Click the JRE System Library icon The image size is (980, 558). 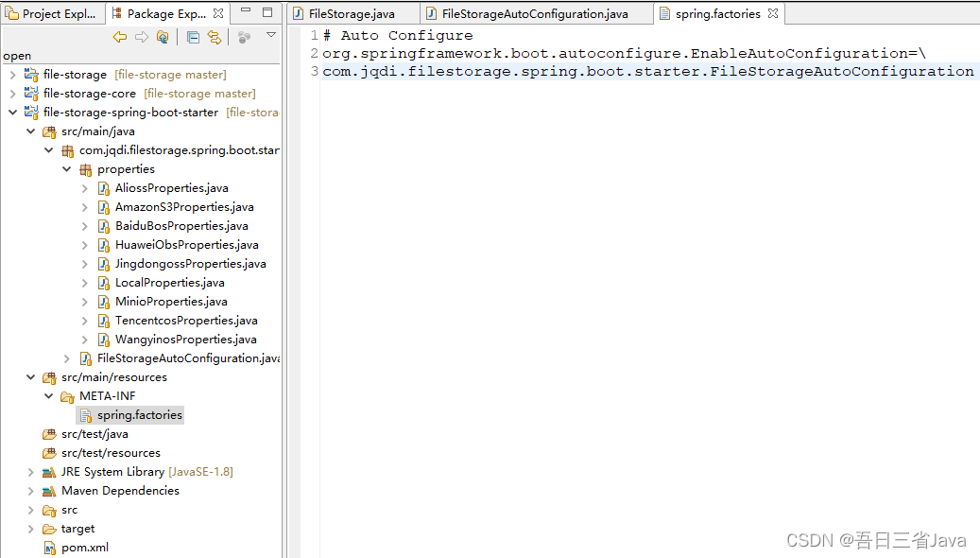[51, 471]
